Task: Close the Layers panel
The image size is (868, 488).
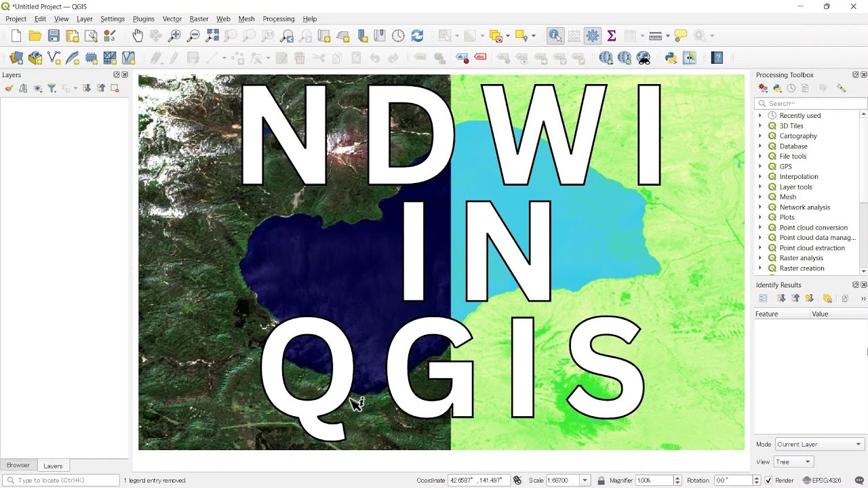Action: (x=125, y=75)
